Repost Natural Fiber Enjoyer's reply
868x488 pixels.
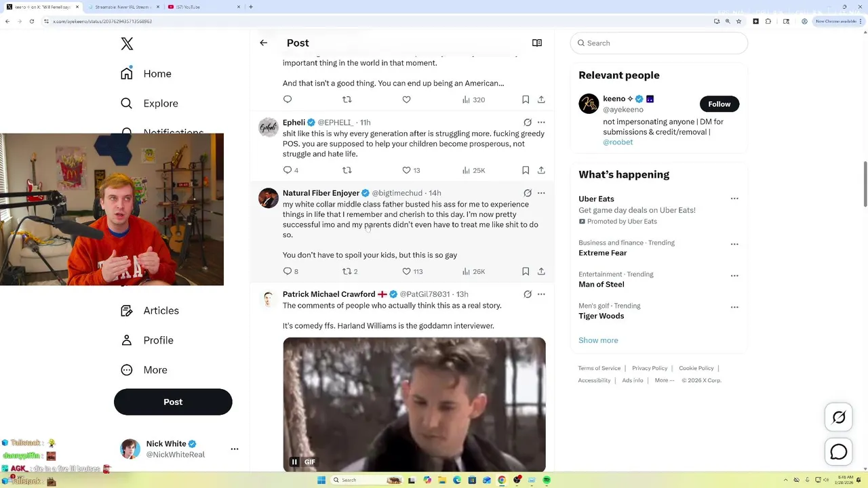pyautogui.click(x=347, y=271)
